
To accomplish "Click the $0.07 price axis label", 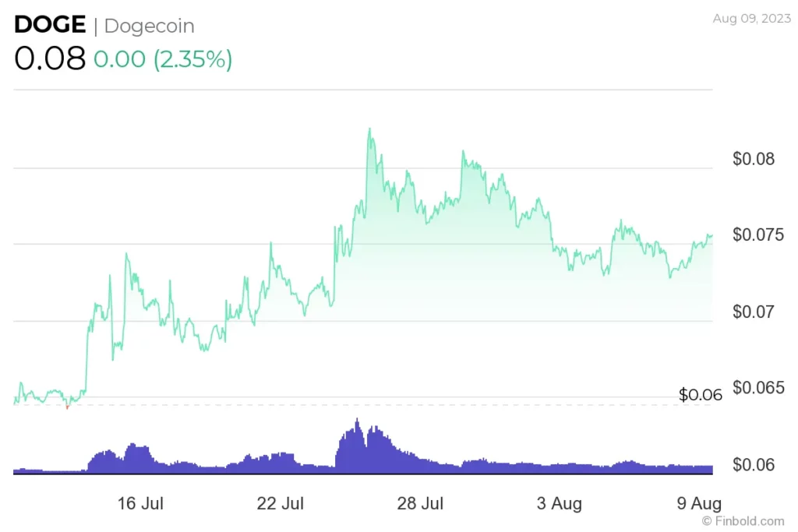I will (x=754, y=312).
